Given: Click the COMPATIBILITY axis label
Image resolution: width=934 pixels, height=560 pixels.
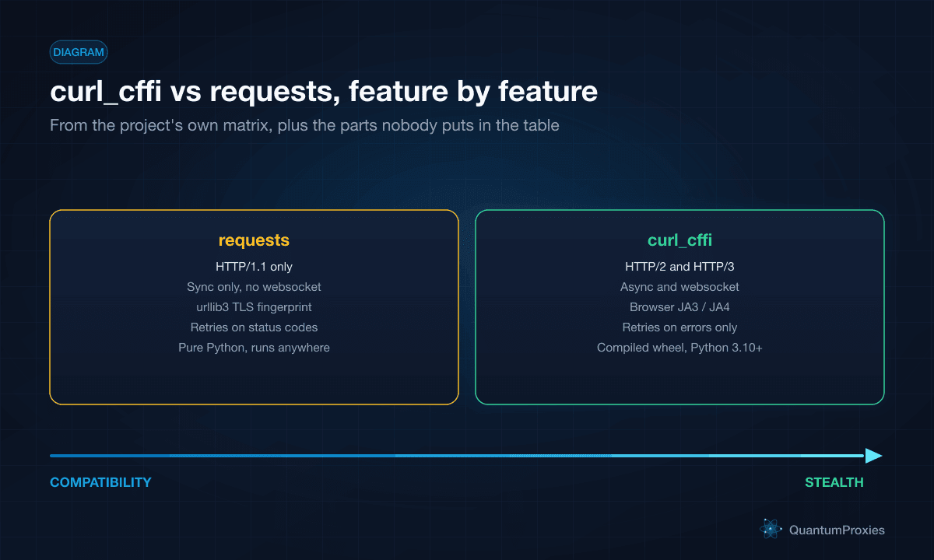Looking at the screenshot, I should (x=100, y=482).
